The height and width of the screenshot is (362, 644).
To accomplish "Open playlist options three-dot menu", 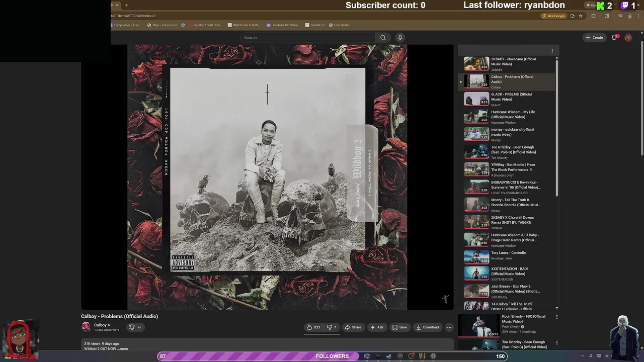I will (x=552, y=51).
